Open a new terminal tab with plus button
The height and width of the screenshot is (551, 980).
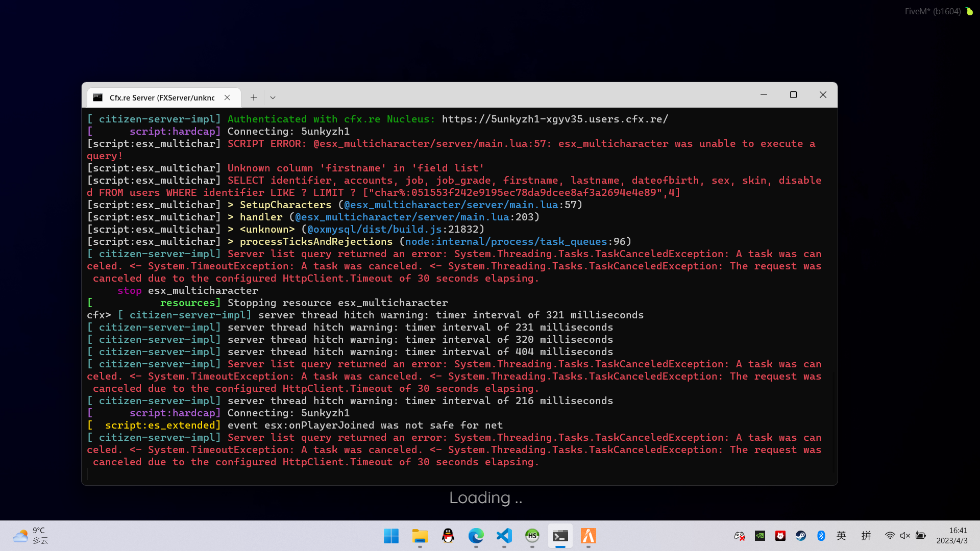point(254,97)
